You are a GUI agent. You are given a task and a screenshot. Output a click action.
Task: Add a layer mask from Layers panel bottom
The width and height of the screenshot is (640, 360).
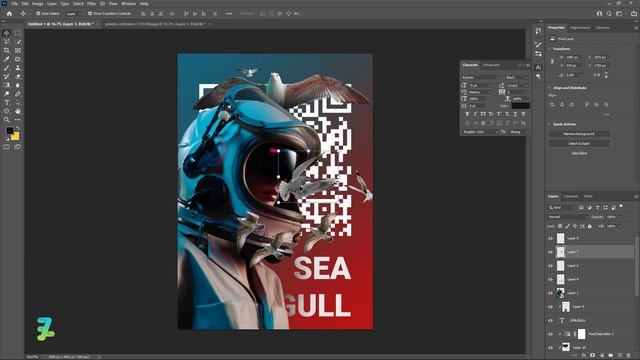click(593, 356)
